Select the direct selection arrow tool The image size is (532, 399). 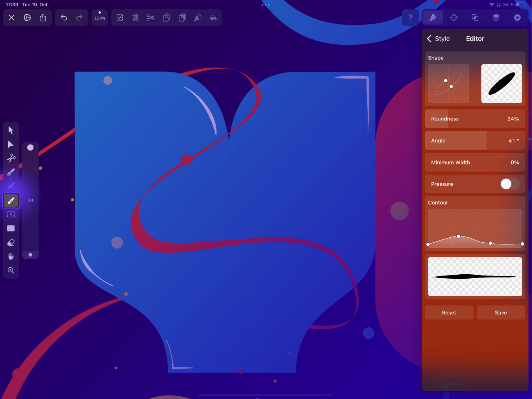click(x=11, y=144)
